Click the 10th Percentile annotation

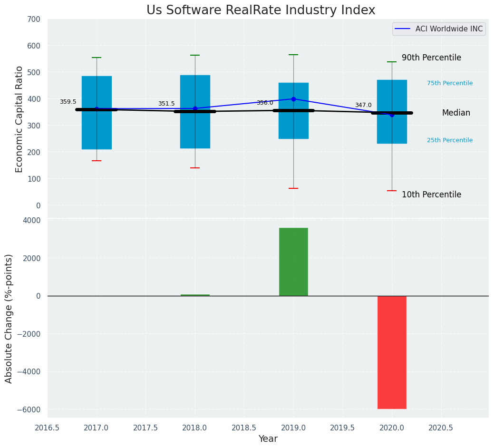[x=431, y=195]
